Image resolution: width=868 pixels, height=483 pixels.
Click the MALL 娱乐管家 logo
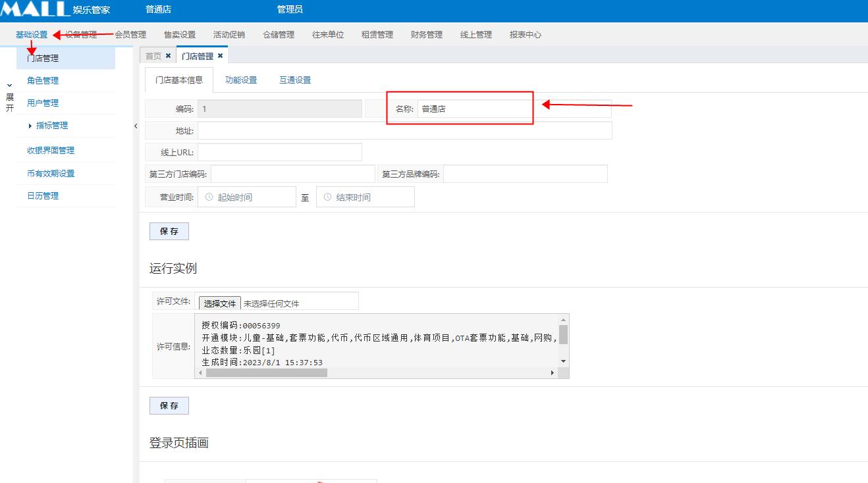[55, 9]
